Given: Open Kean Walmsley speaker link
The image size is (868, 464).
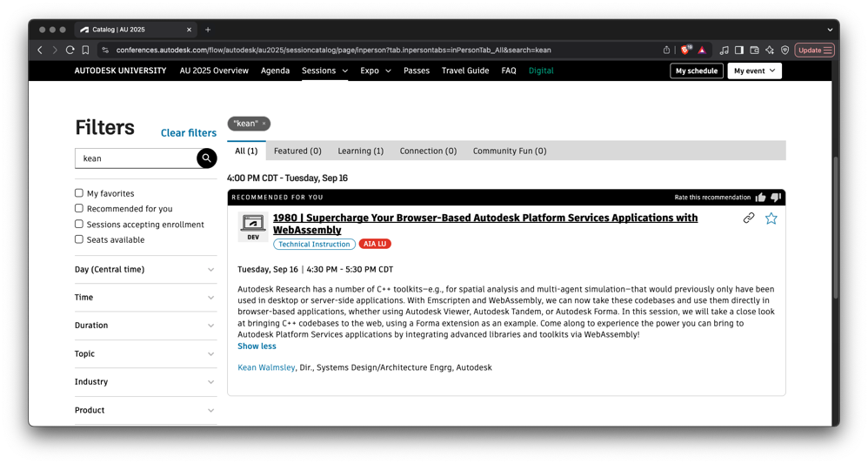Looking at the screenshot, I should tap(266, 367).
